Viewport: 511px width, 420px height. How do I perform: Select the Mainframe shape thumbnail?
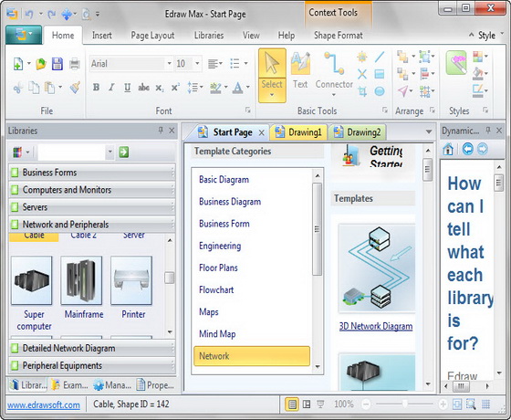[x=81, y=280]
